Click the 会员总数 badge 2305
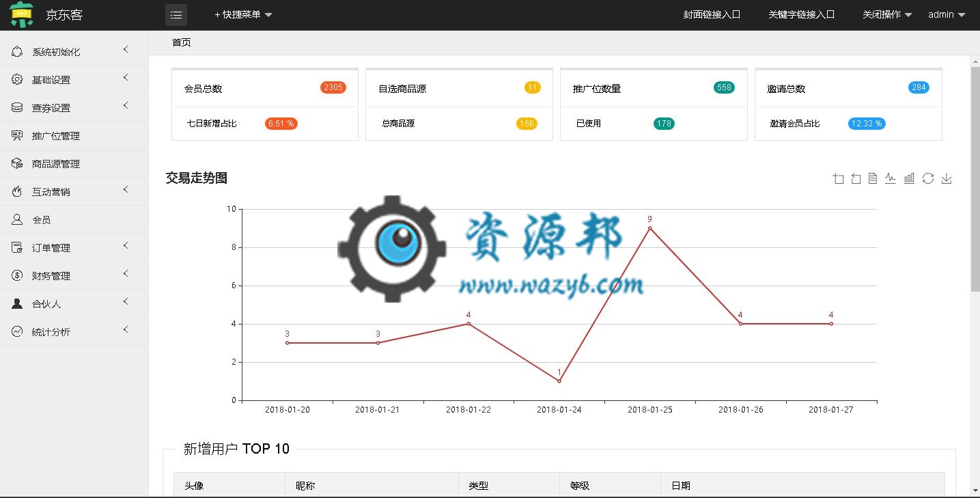The height and width of the screenshot is (498, 980). pyautogui.click(x=333, y=87)
